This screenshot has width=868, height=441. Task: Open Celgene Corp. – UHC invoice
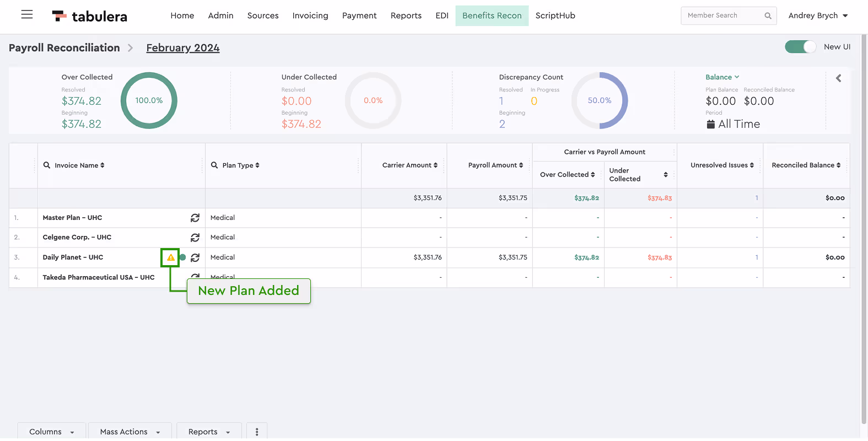coord(77,238)
